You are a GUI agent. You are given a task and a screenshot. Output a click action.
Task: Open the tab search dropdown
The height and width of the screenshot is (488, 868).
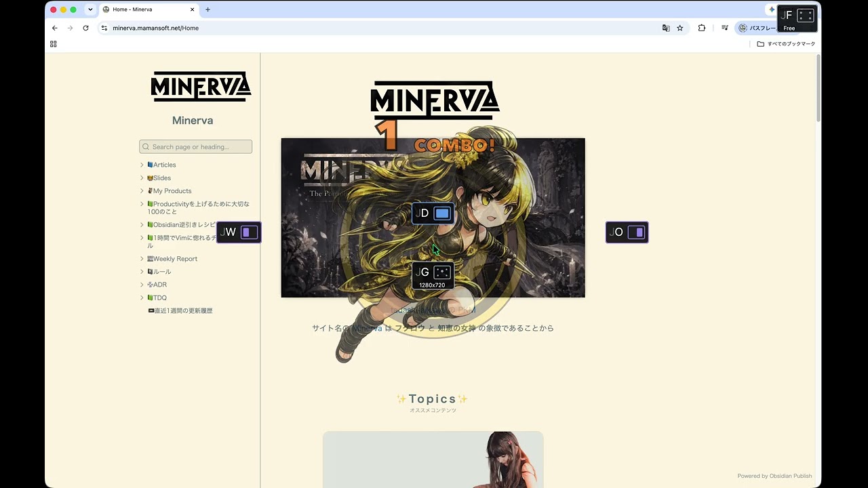coord(90,9)
